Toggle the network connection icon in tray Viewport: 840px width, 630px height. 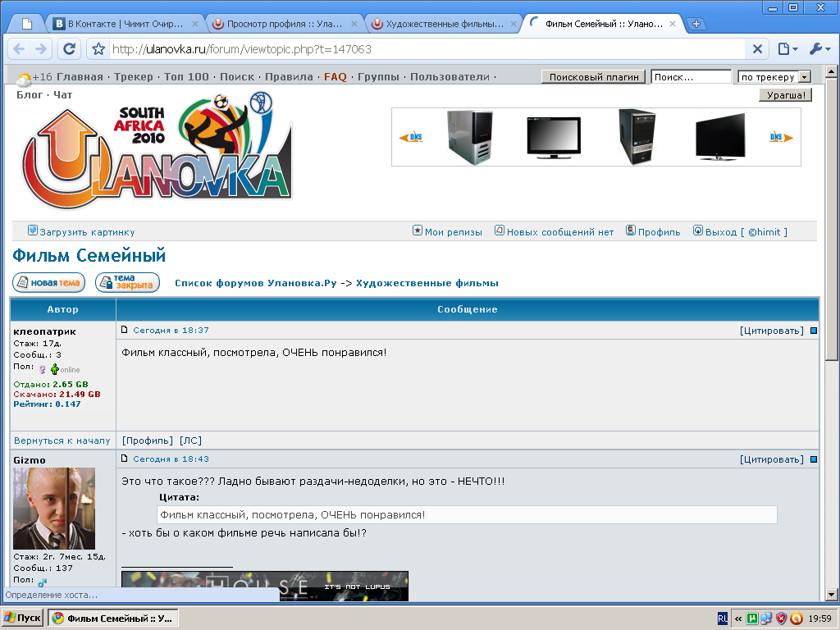point(766,618)
